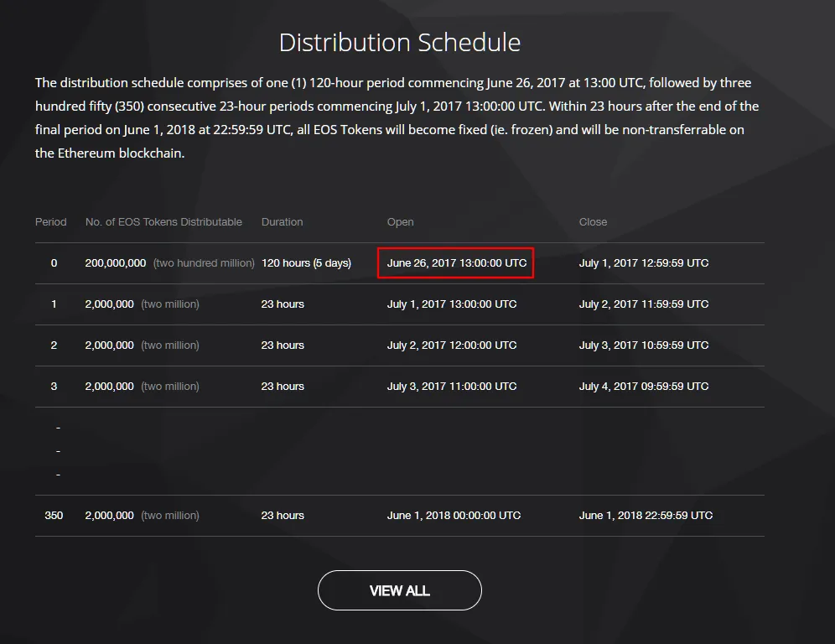This screenshot has width=835, height=644.
Task: Click the Period column header
Action: click(50, 222)
